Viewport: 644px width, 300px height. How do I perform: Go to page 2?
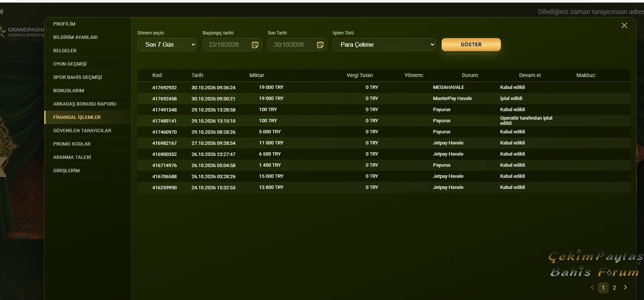point(614,287)
